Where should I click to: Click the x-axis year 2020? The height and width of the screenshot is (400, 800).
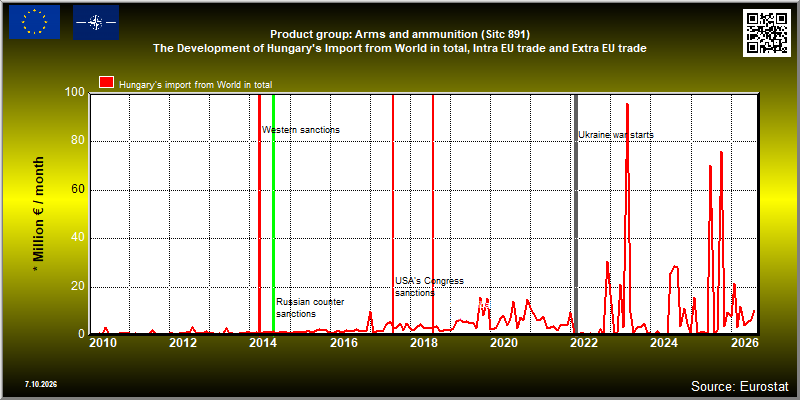coord(504,342)
